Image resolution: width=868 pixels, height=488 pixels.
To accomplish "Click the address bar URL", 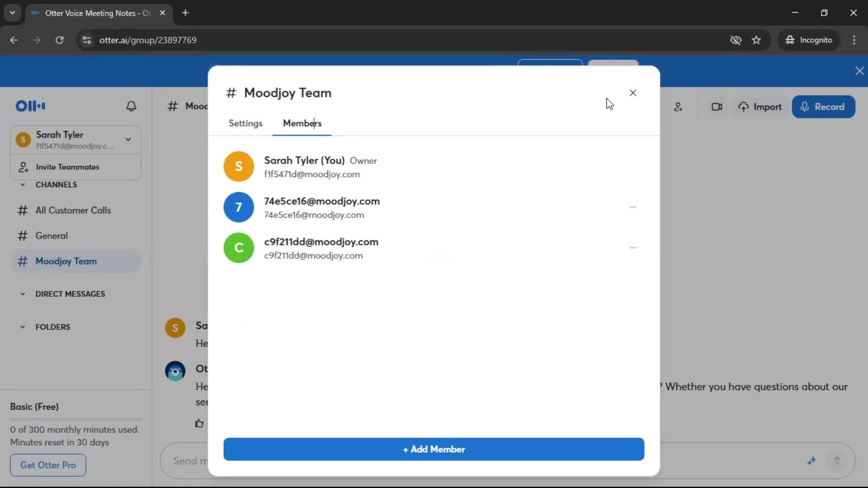I will pyautogui.click(x=148, y=40).
